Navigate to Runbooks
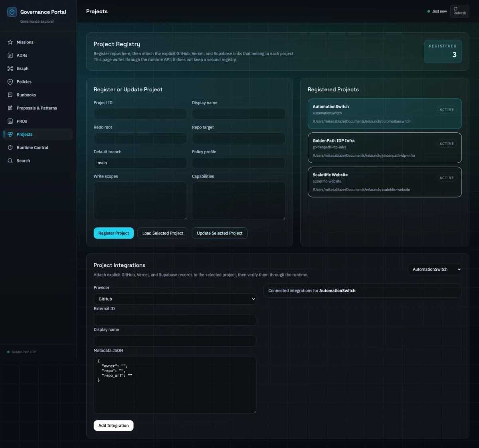Viewport: 479px width, 448px height. (38, 95)
